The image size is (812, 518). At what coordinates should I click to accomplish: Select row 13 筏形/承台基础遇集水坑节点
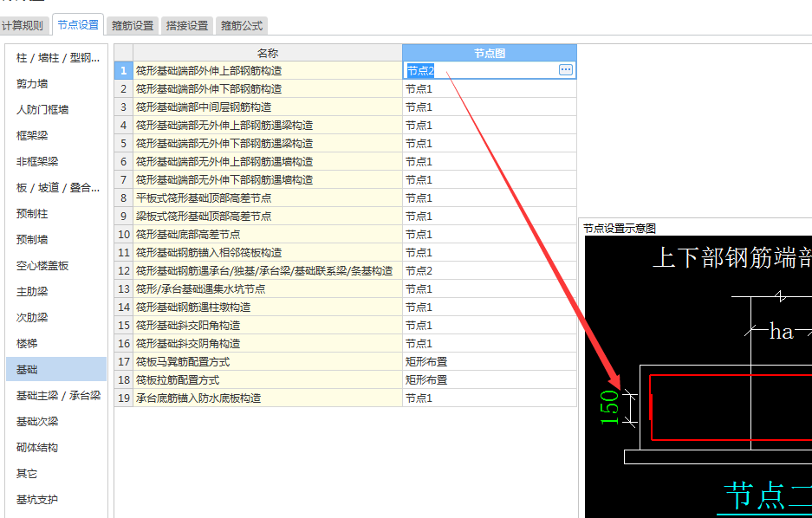[268, 288]
